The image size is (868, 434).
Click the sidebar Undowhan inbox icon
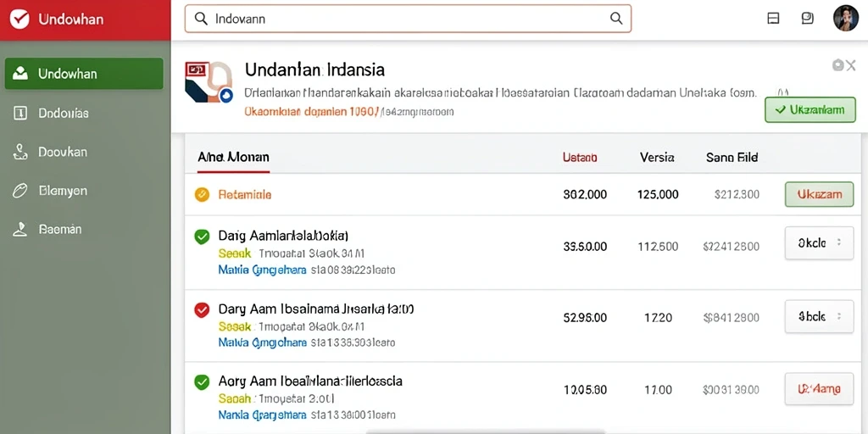(20, 73)
